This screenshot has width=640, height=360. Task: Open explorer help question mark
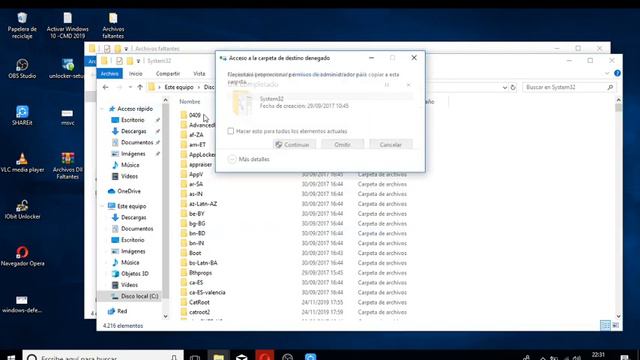click(x=617, y=73)
